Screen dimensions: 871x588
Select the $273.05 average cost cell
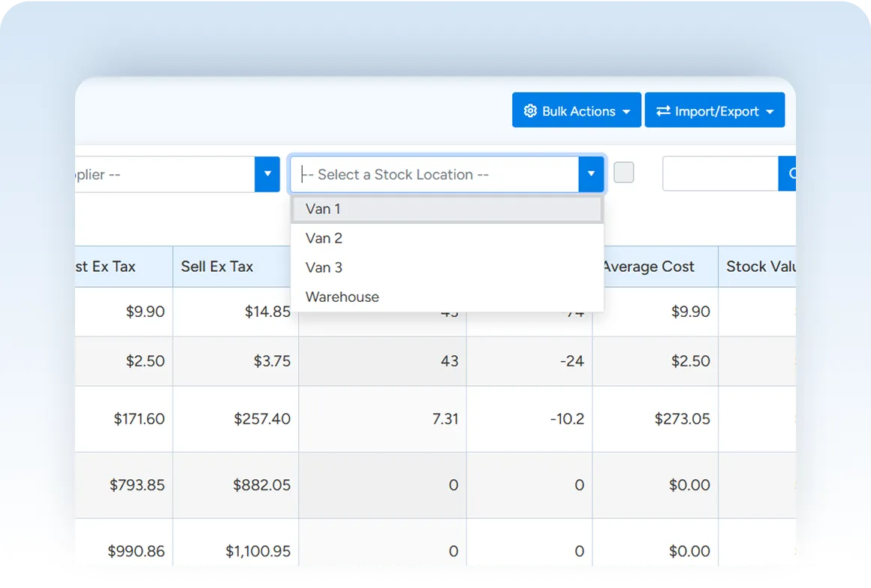pyautogui.click(x=656, y=419)
